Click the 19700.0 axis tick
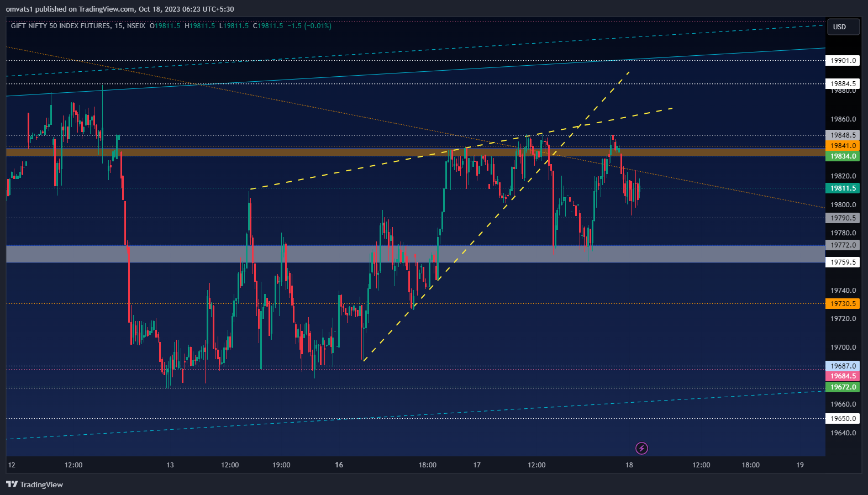Screen dimensions: 868x495 (x=843, y=347)
